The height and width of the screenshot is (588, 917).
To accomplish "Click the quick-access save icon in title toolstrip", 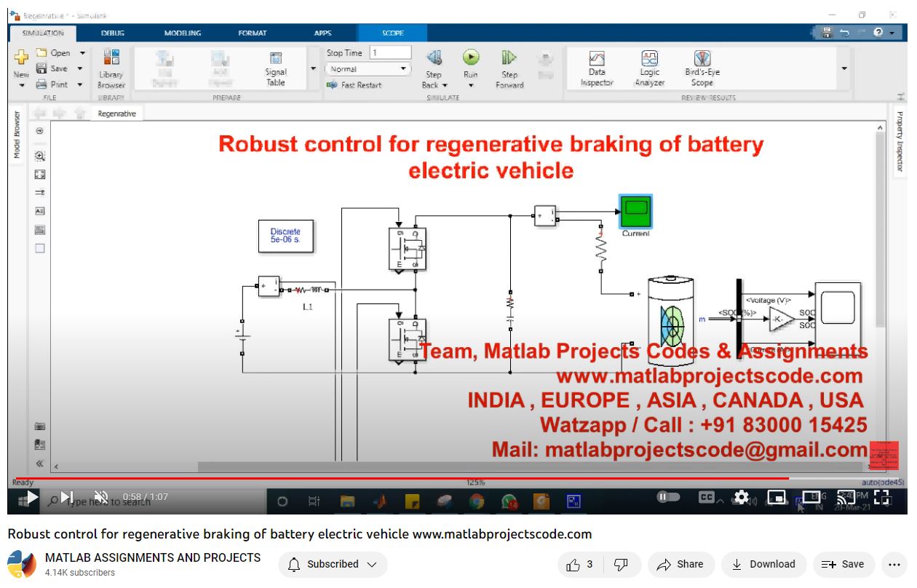I will [827, 33].
